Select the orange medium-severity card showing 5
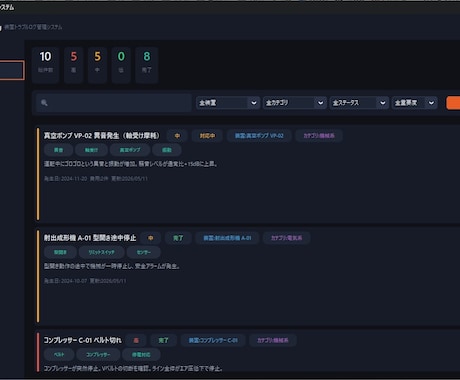 point(97,65)
